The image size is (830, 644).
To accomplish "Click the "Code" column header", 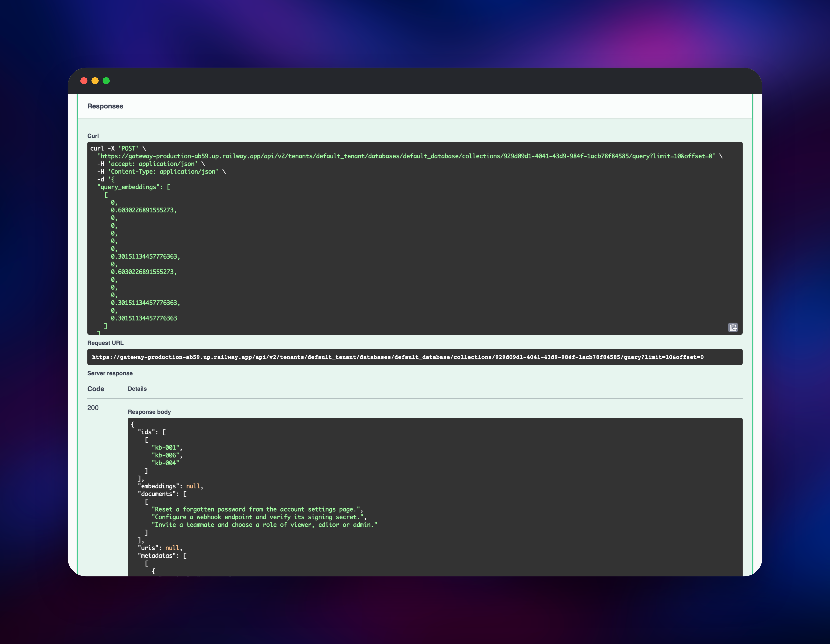I will point(96,389).
